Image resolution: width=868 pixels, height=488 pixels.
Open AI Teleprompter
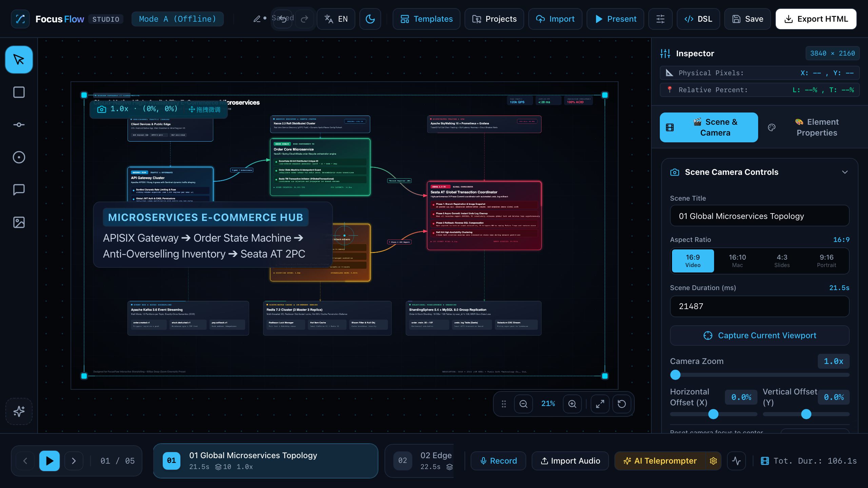[x=660, y=461]
